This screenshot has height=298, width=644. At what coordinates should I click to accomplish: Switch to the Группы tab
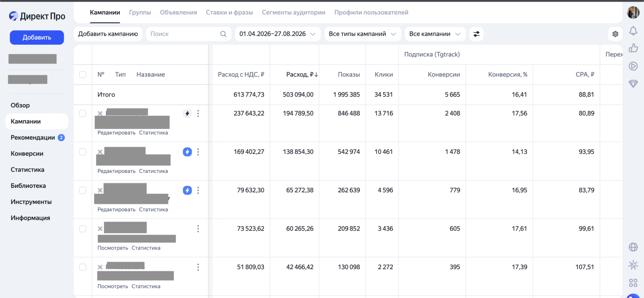pos(140,12)
